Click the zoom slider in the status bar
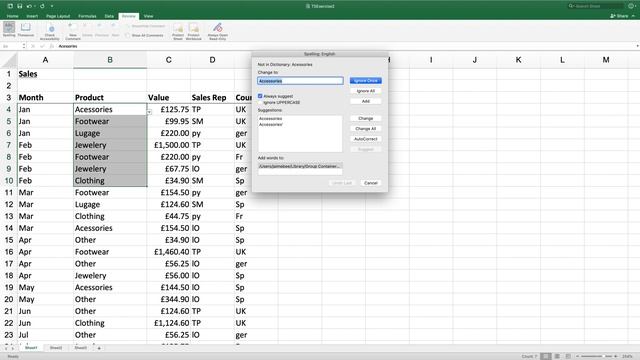 tap(597, 356)
